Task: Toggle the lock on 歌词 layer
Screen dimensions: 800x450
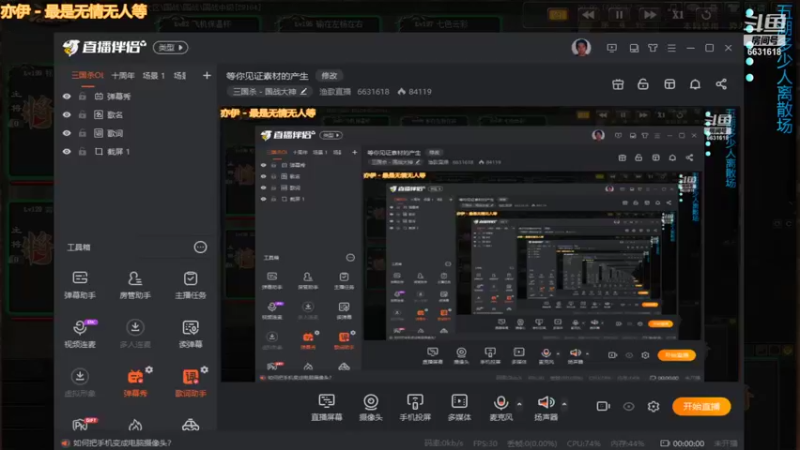Action: coord(82,133)
